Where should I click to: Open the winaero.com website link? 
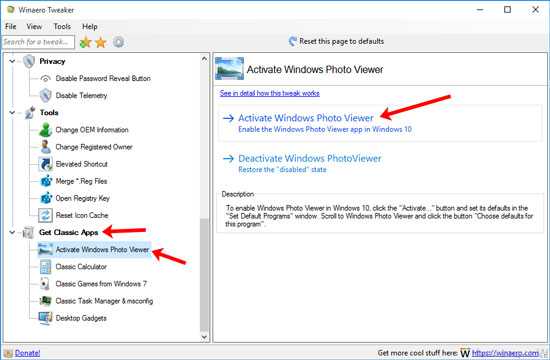coord(505,353)
